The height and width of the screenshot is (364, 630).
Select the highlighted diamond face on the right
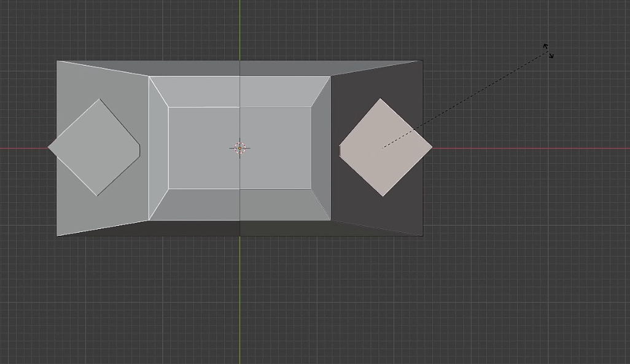(386, 147)
